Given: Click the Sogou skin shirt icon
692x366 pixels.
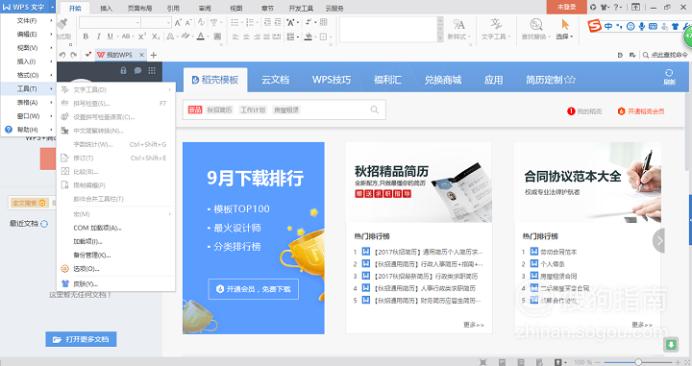Looking at the screenshot, I should pyautogui.click(x=675, y=26).
